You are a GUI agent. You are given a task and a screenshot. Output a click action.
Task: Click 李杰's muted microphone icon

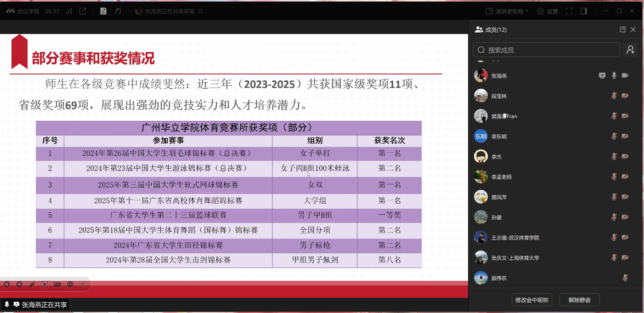(x=614, y=156)
